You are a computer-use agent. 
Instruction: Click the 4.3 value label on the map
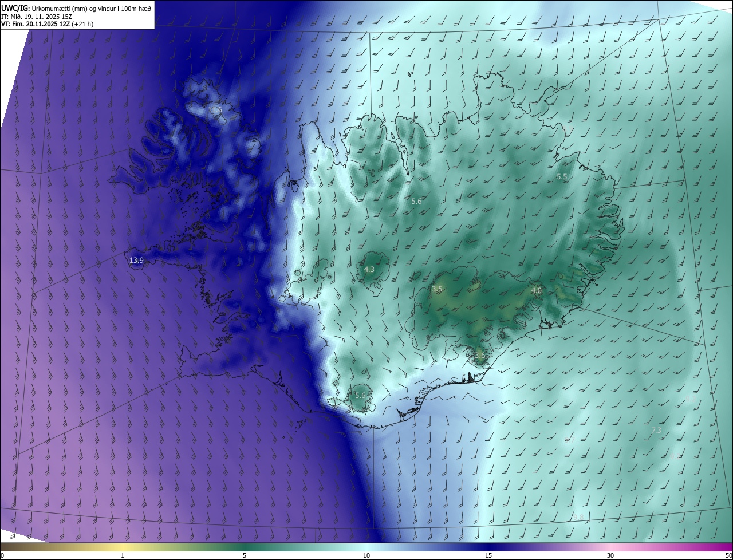click(369, 269)
